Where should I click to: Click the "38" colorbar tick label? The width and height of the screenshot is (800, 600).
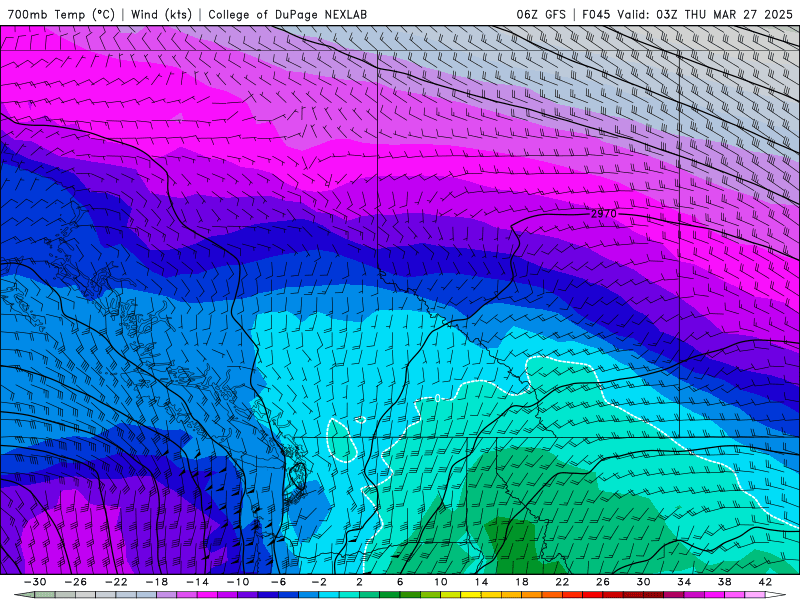pyautogui.click(x=724, y=582)
